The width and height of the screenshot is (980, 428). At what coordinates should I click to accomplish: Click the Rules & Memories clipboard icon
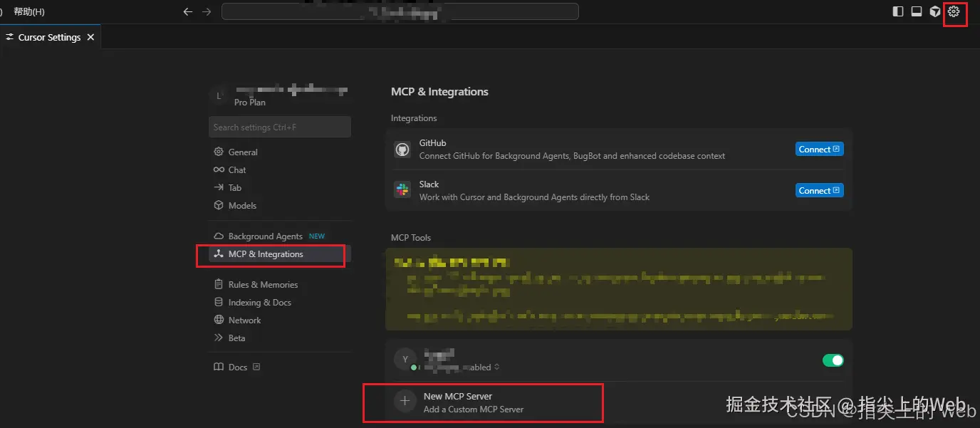tap(219, 284)
